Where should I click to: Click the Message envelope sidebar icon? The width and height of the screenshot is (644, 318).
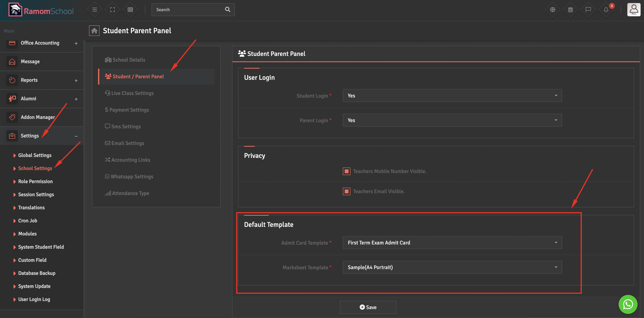[x=12, y=62]
